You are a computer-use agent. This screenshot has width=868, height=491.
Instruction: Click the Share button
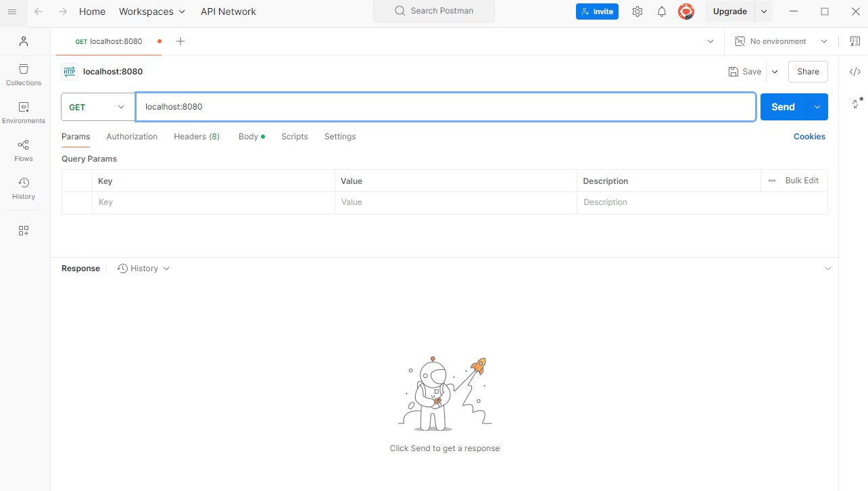click(808, 72)
